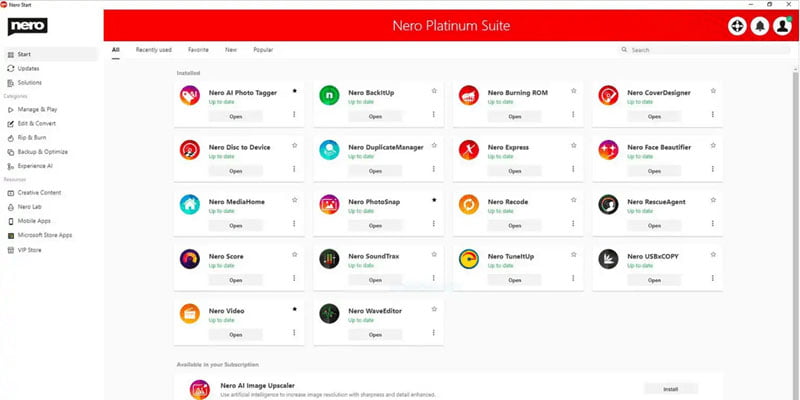Open the notifications bell in header
800x400 pixels.
760,26
